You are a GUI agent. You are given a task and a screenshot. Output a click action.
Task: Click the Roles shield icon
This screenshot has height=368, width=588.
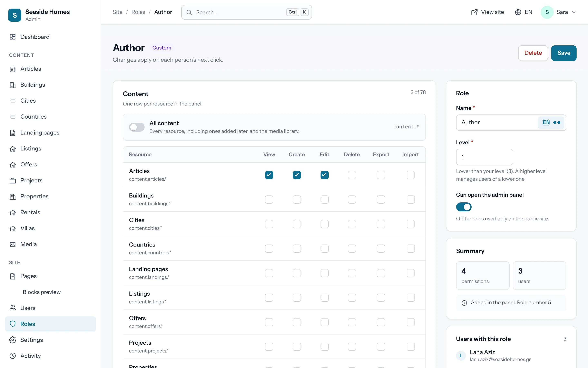(x=13, y=324)
